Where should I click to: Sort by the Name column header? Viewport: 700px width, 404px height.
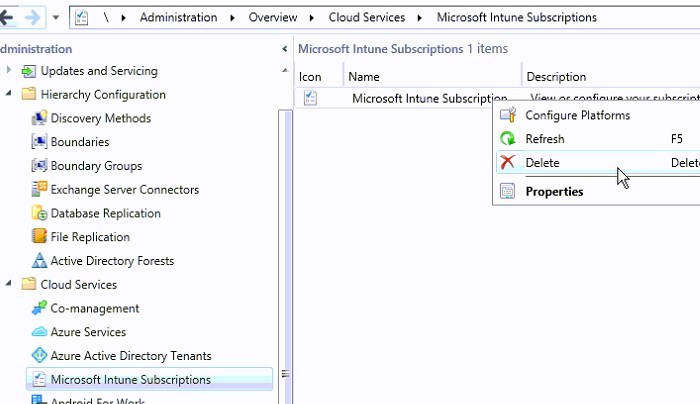coord(433,77)
